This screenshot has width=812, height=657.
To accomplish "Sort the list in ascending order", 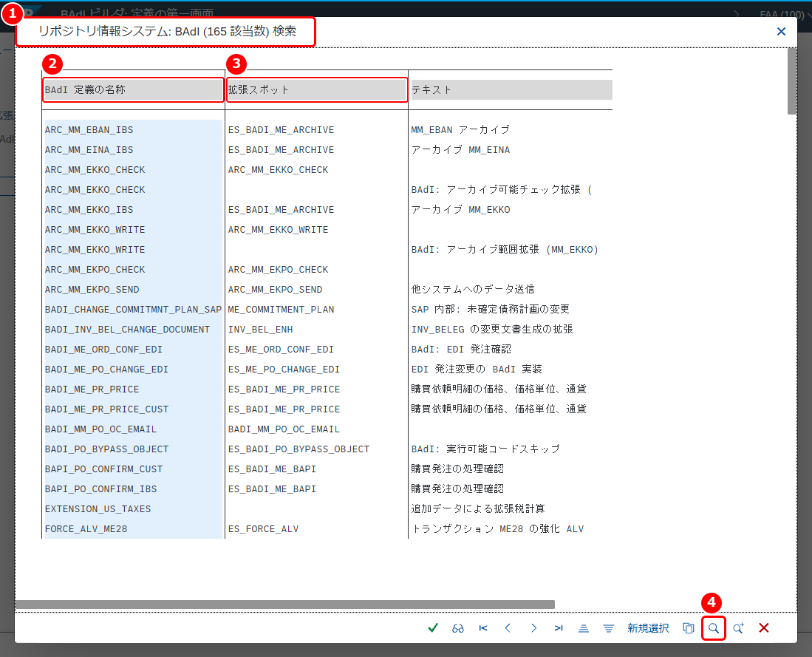I will [x=584, y=628].
